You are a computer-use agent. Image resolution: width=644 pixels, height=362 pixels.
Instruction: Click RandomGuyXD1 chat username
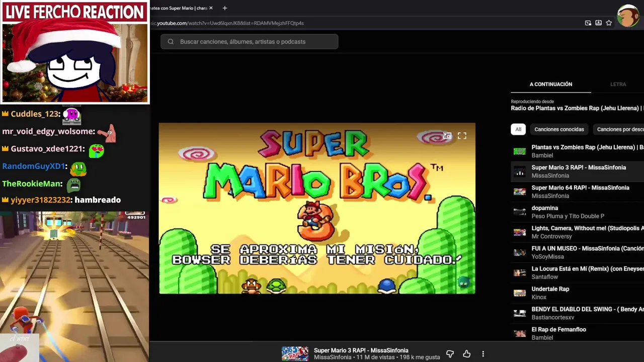34,166
